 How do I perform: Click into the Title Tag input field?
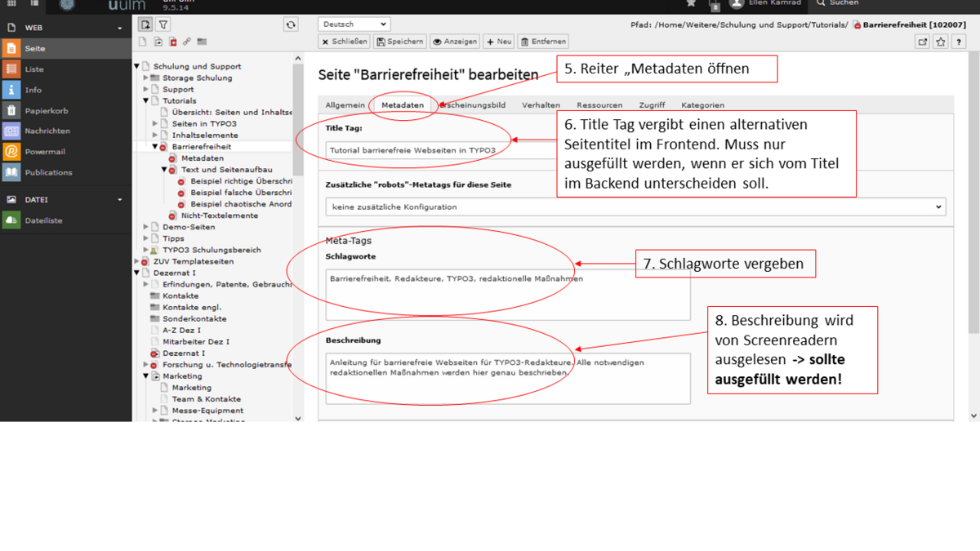(439, 149)
